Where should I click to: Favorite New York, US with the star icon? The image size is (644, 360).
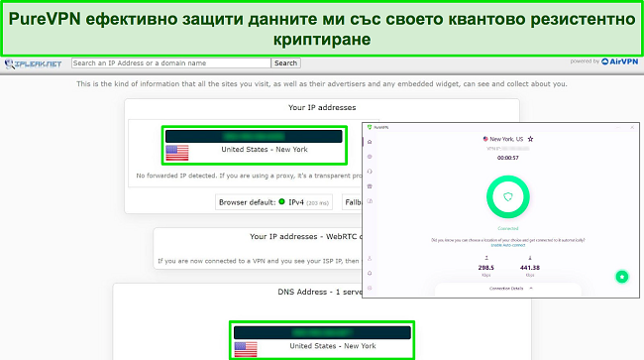point(530,139)
